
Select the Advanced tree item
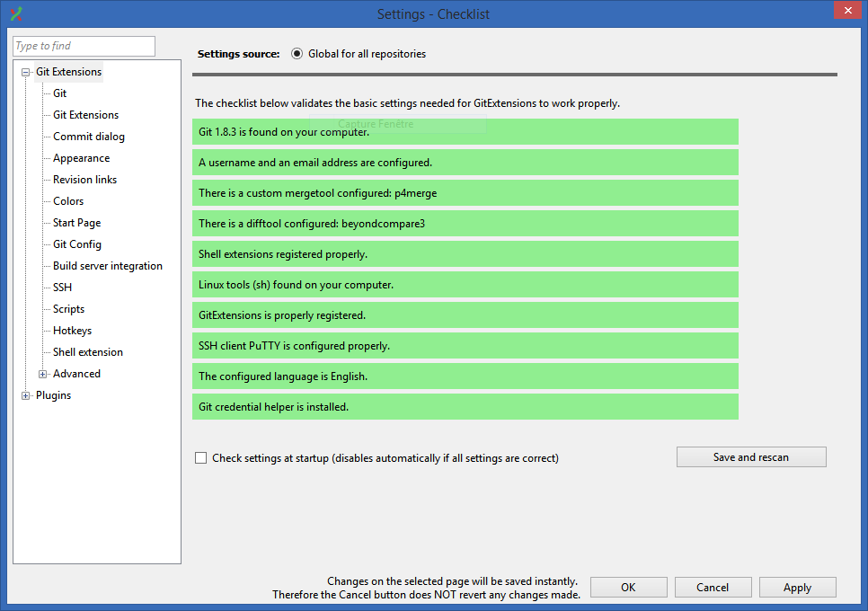coord(76,374)
